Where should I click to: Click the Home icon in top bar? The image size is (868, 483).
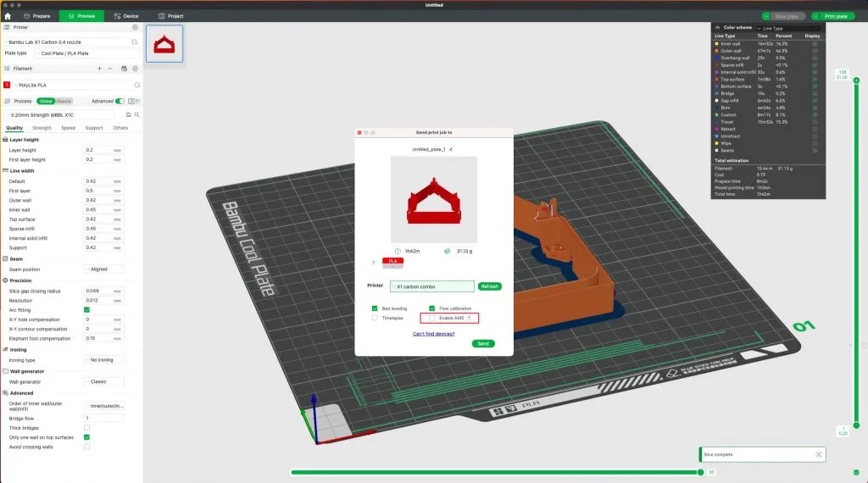(8, 16)
